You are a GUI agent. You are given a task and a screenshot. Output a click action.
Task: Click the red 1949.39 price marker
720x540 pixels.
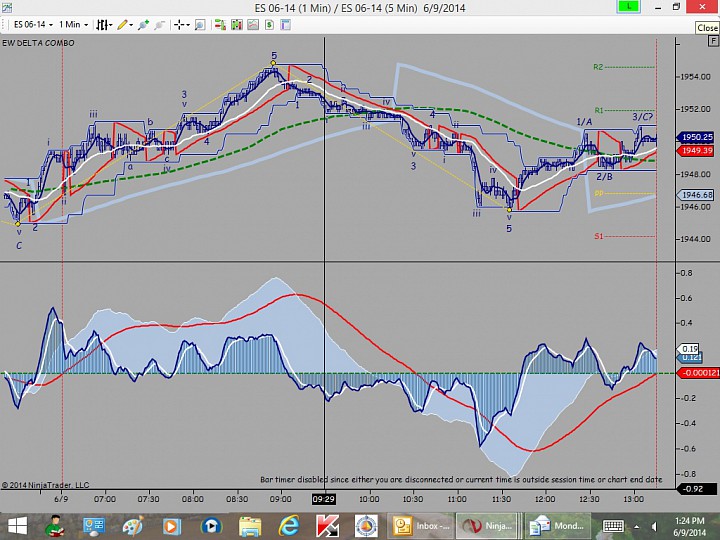(x=697, y=151)
